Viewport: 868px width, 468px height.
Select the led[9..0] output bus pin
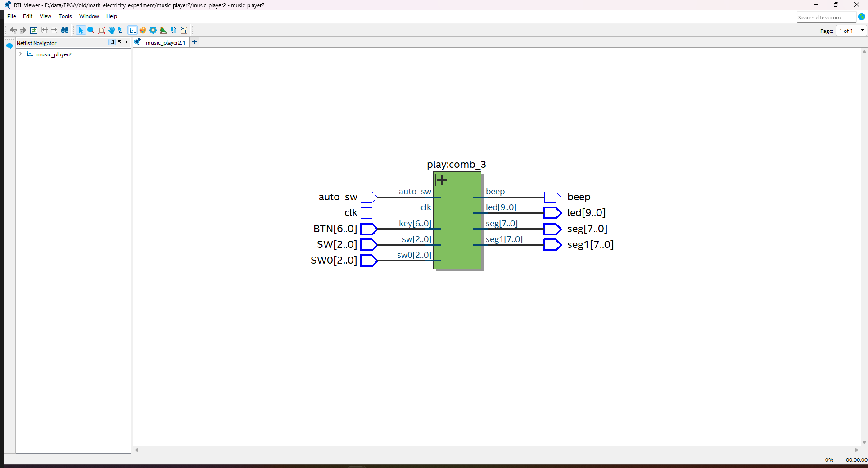tap(552, 213)
